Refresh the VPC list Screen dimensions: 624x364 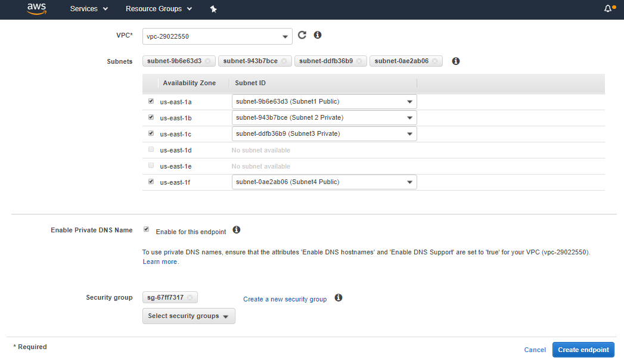click(x=302, y=35)
